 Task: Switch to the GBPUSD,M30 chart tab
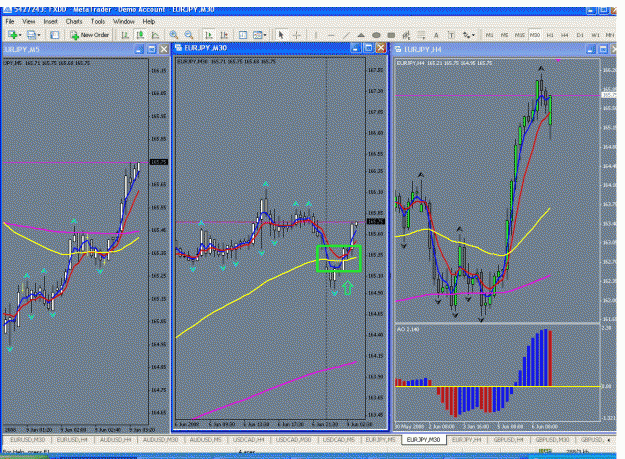point(552,439)
